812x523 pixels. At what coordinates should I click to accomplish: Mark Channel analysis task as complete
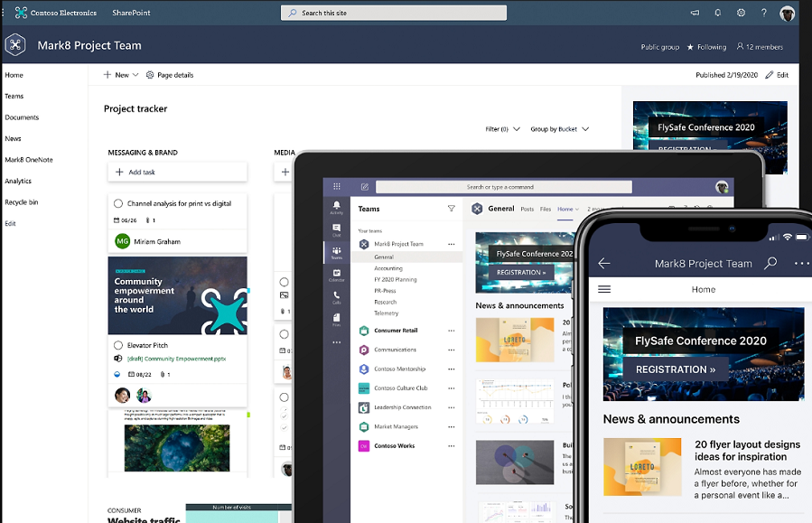tap(118, 204)
